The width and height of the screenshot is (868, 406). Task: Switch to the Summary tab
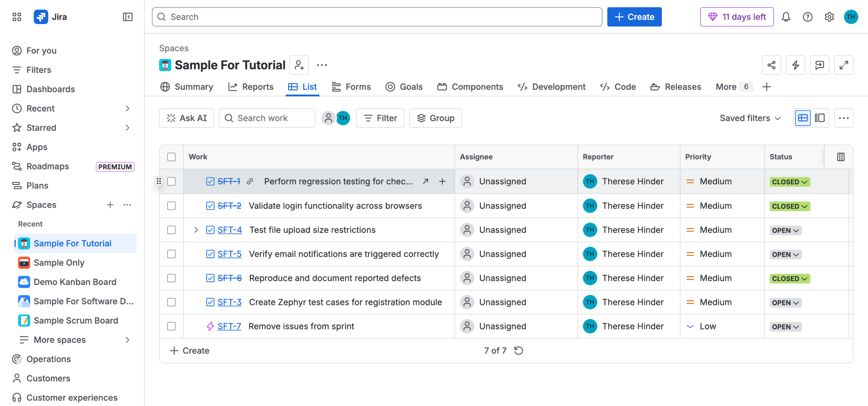click(186, 87)
